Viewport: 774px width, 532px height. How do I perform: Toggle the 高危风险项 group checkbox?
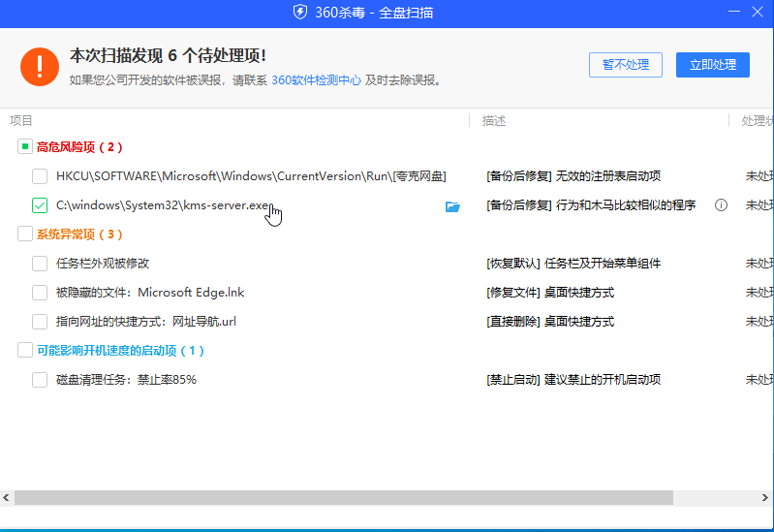24,146
